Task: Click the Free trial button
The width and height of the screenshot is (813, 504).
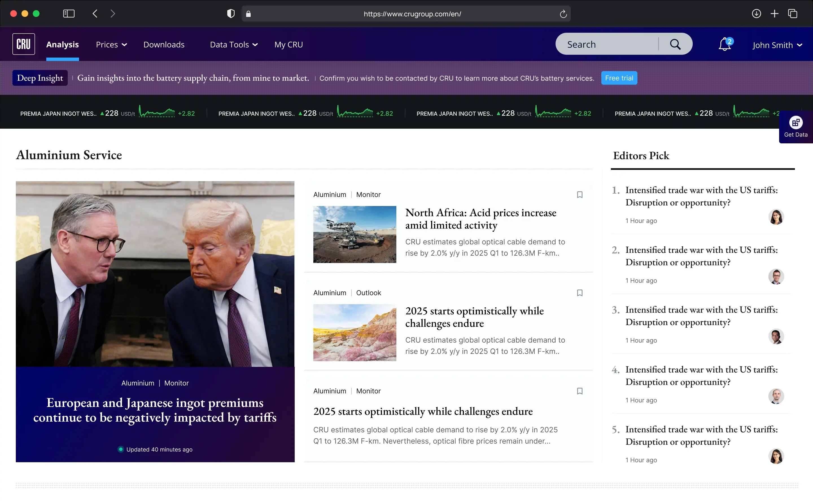Action: [x=619, y=78]
